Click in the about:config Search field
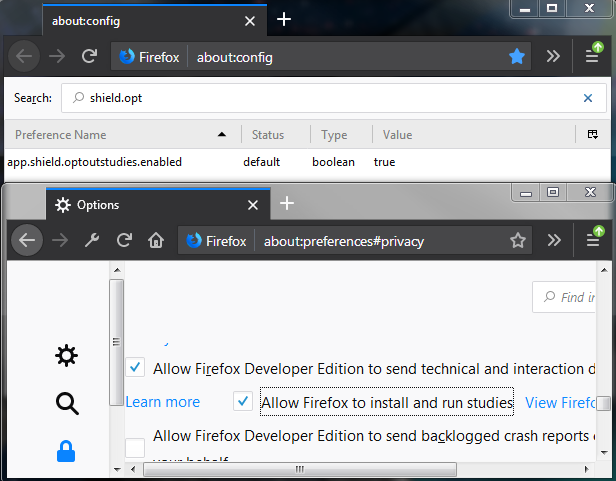The width and height of the screenshot is (616, 481). click(334, 98)
